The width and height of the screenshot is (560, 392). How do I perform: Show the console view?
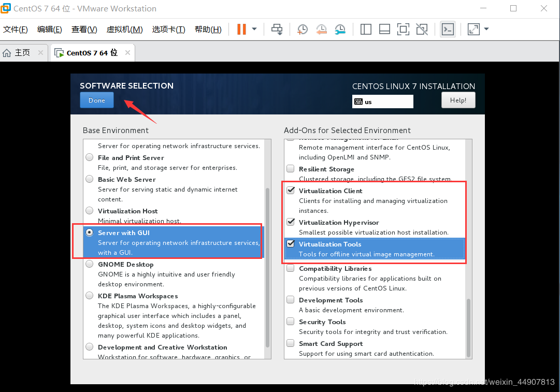coord(448,30)
